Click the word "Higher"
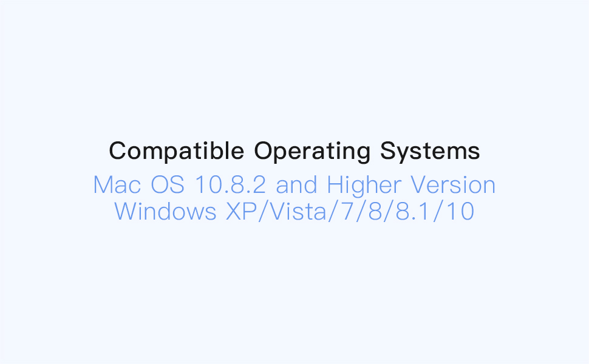This screenshot has width=589, height=364. (364, 186)
